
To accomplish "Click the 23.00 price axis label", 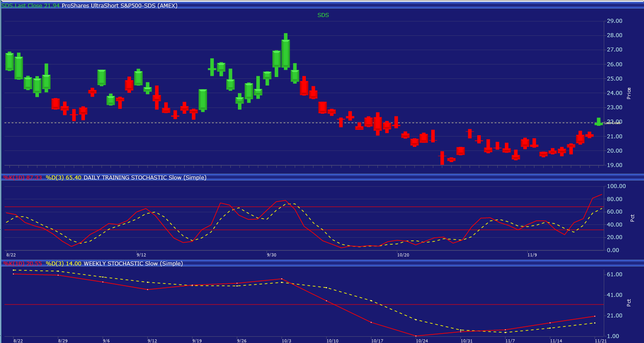I will tap(614, 107).
